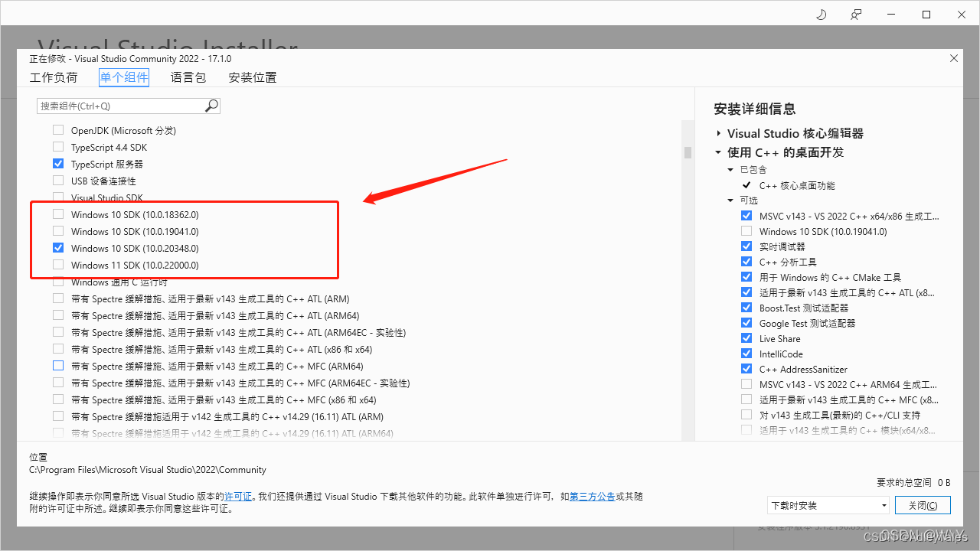This screenshot has width=980, height=551.
Task: Check 对 v143 生成工具 C++/CLI 支持
Action: point(746,415)
